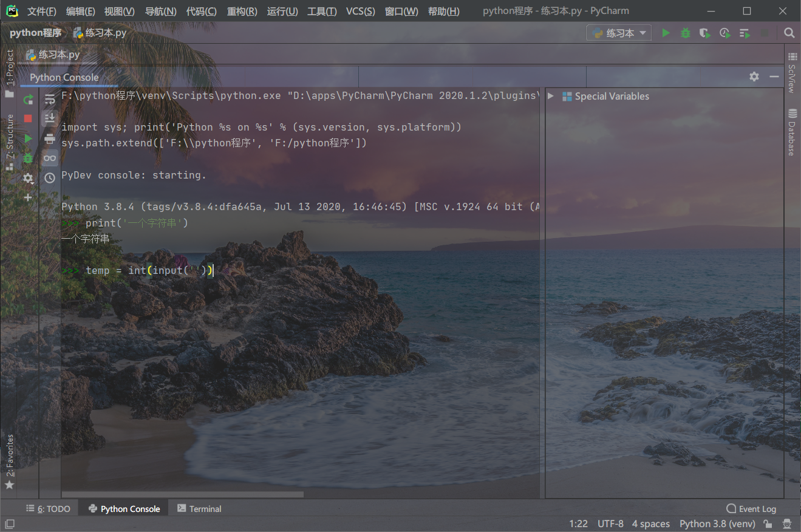Screen dimensions: 801x532
Task: Click python程序 breadcrumb in navigation bar
Action: [35, 33]
